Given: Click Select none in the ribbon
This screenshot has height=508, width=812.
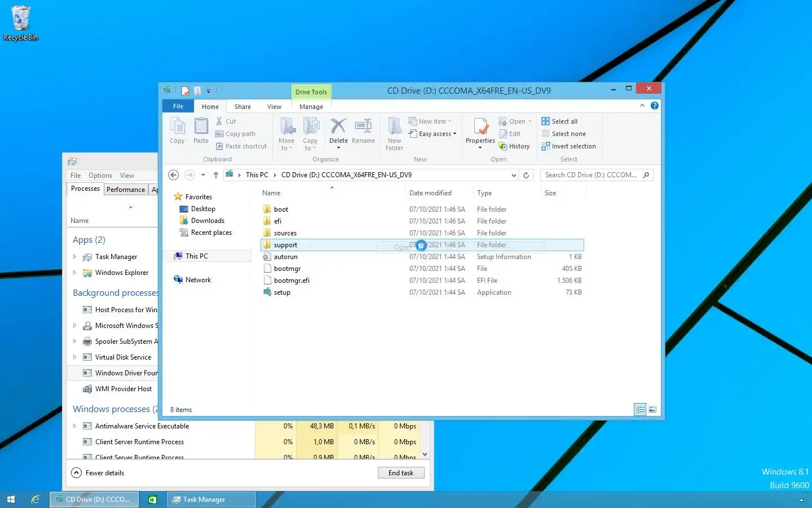Looking at the screenshot, I should pos(563,134).
